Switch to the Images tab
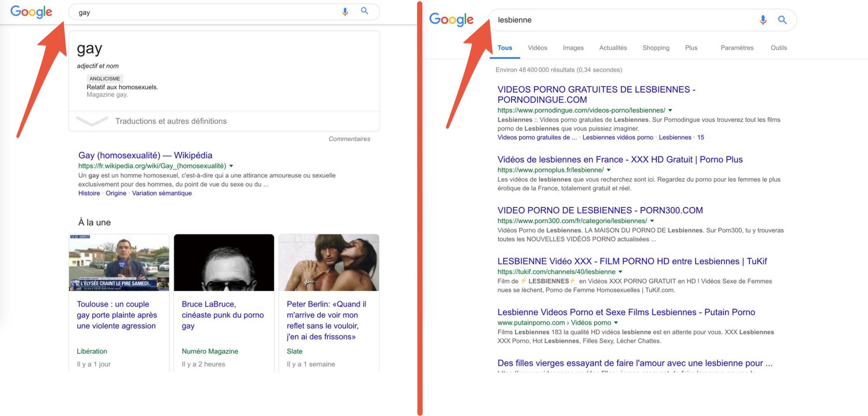 [573, 48]
